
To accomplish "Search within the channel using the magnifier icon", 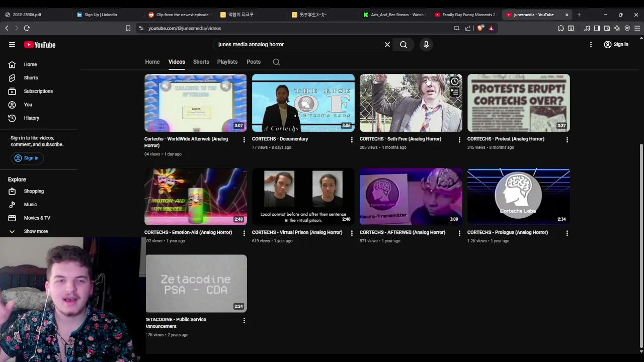I will 276,62.
